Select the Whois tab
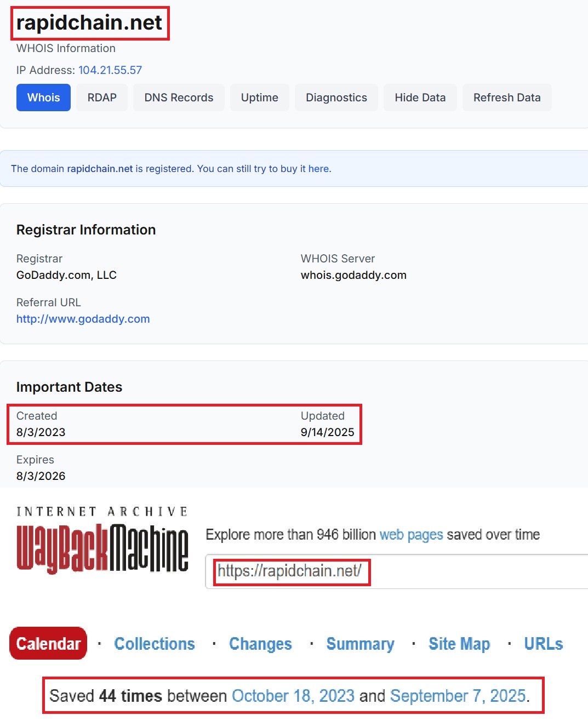 [x=43, y=98]
